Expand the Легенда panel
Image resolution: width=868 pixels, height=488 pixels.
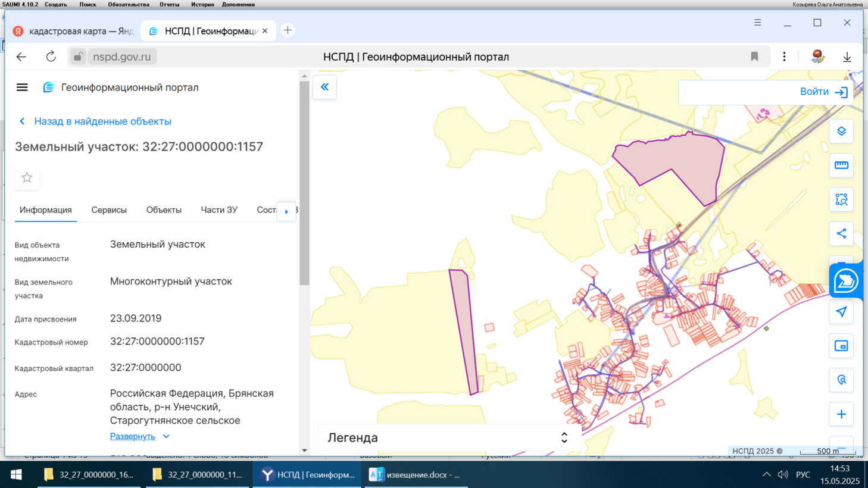point(564,437)
